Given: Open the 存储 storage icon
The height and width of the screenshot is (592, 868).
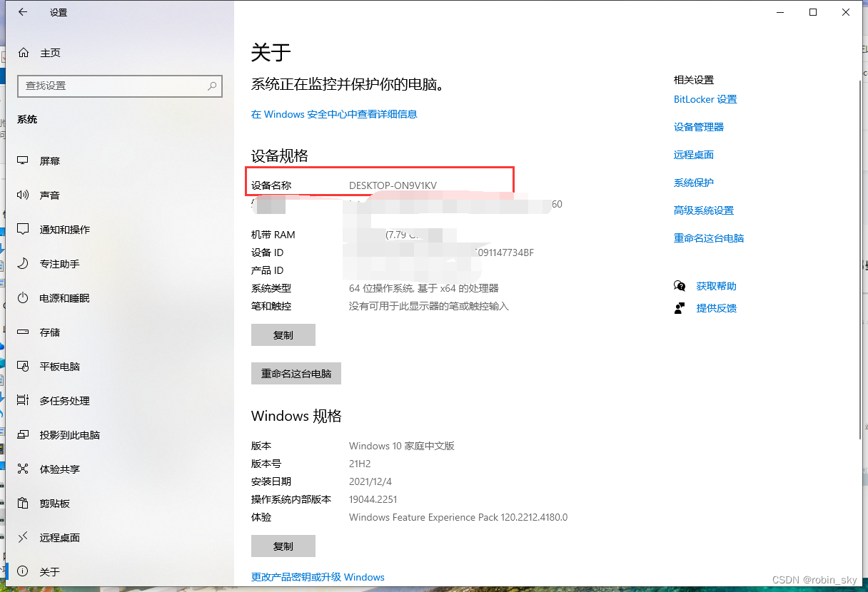Looking at the screenshot, I should pyautogui.click(x=24, y=332).
